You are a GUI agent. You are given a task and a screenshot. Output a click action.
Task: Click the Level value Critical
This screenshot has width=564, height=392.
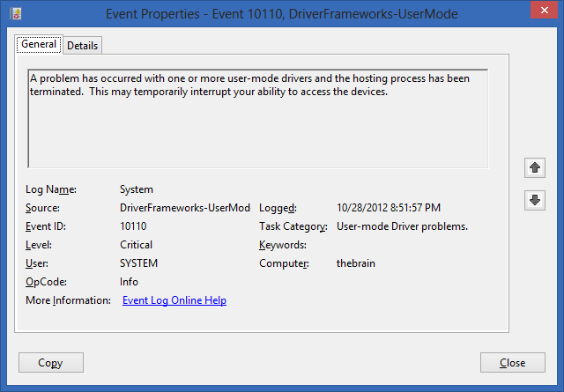click(x=136, y=245)
